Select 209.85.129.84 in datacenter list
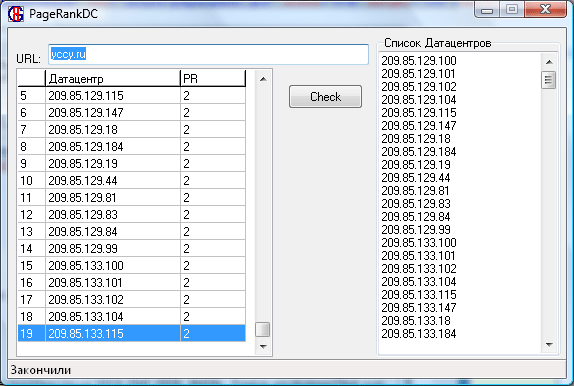 click(x=416, y=216)
